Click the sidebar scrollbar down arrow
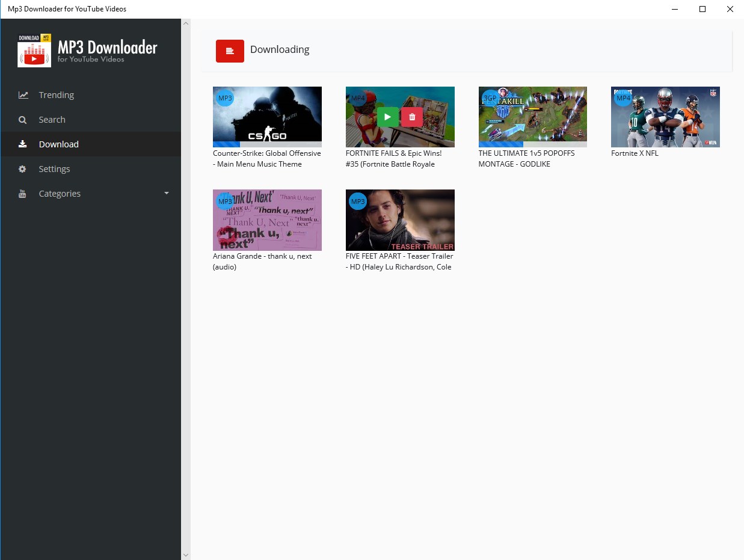744x560 pixels. pos(186,555)
